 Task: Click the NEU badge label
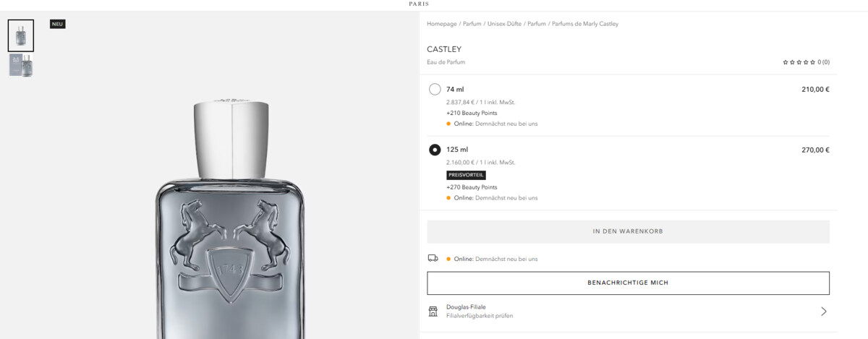pos(58,24)
